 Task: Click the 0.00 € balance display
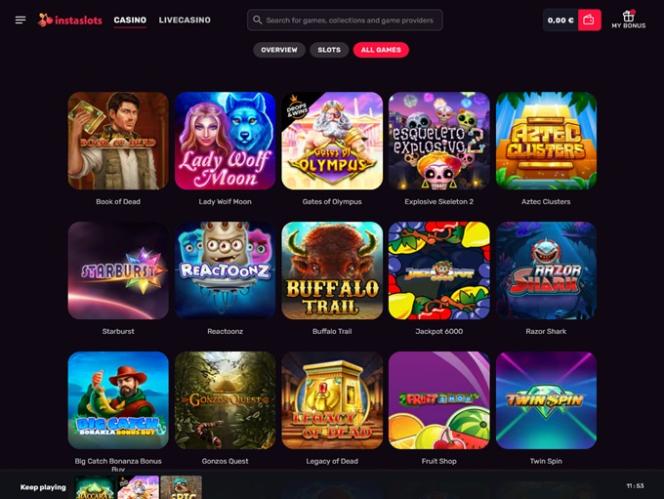click(561, 20)
